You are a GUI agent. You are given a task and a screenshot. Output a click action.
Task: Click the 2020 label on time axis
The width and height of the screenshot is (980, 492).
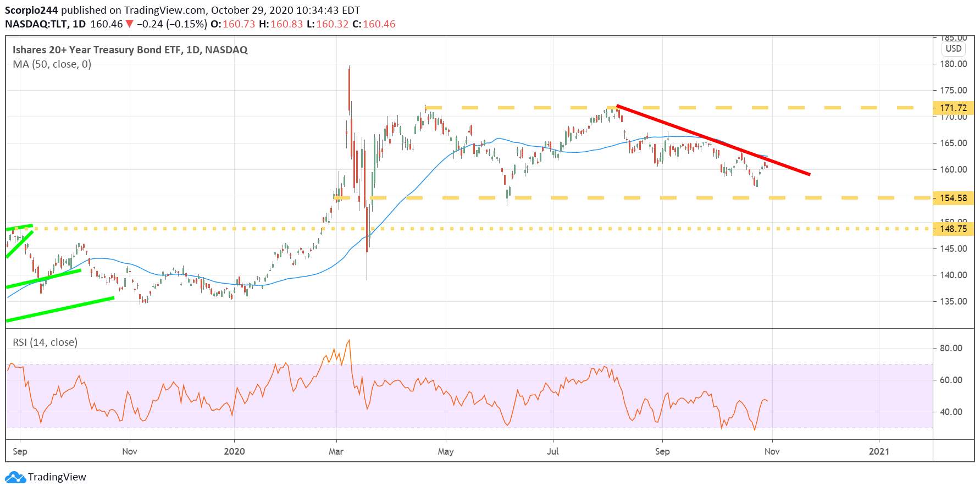235,451
